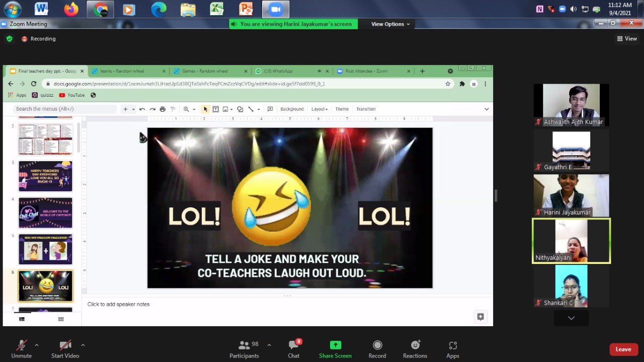644x362 pixels.
Task: Open Firefox from the taskbar
Action: coord(71,9)
